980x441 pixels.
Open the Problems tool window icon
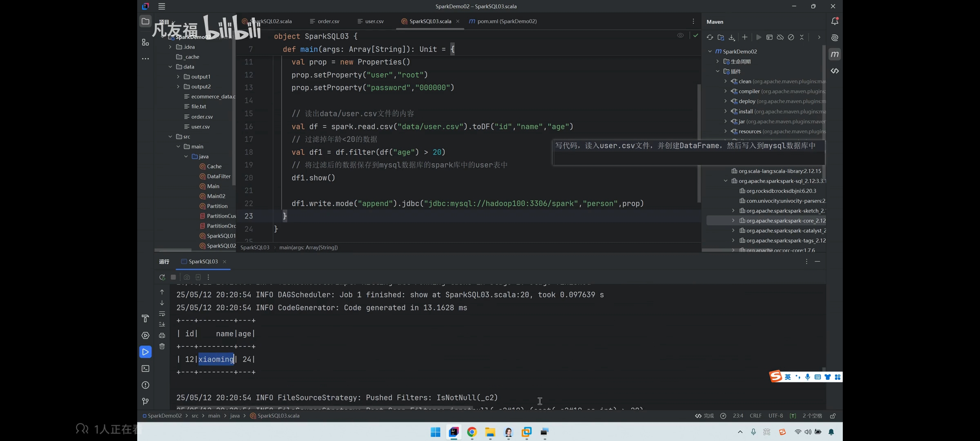[x=145, y=385]
